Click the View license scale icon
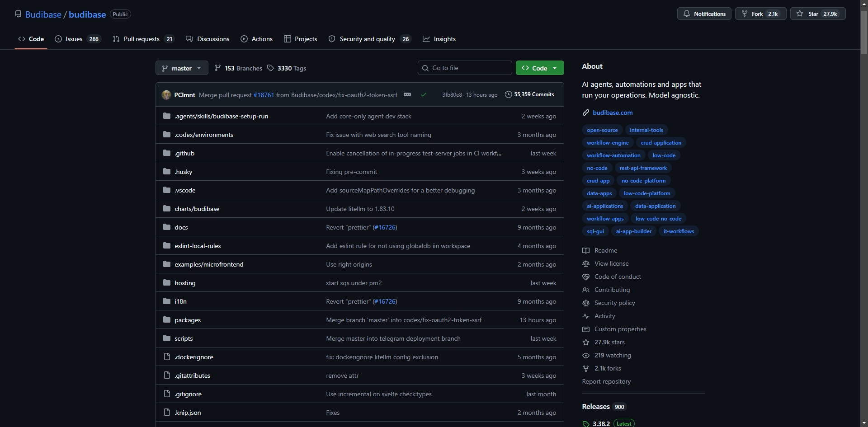Screen dimensions: 868x427 pos(586,264)
